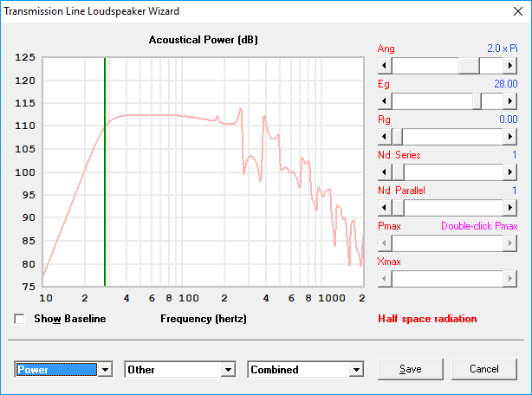Click the Rg value 0.00

click(509, 120)
